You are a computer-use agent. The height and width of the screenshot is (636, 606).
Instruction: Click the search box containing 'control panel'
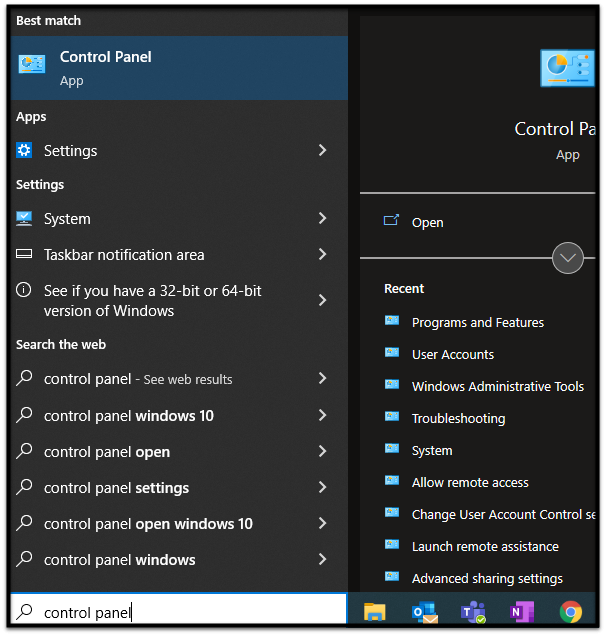(179, 612)
